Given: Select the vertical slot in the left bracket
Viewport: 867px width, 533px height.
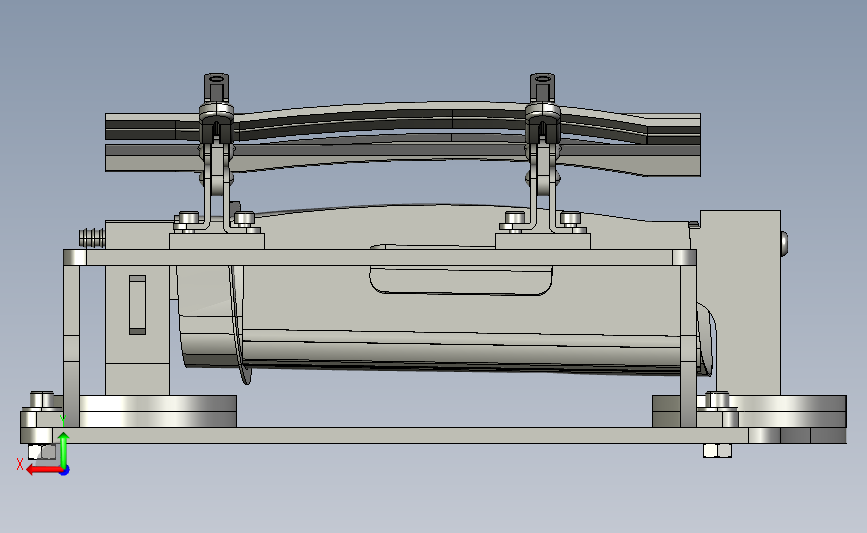Looking at the screenshot, I should [x=138, y=305].
